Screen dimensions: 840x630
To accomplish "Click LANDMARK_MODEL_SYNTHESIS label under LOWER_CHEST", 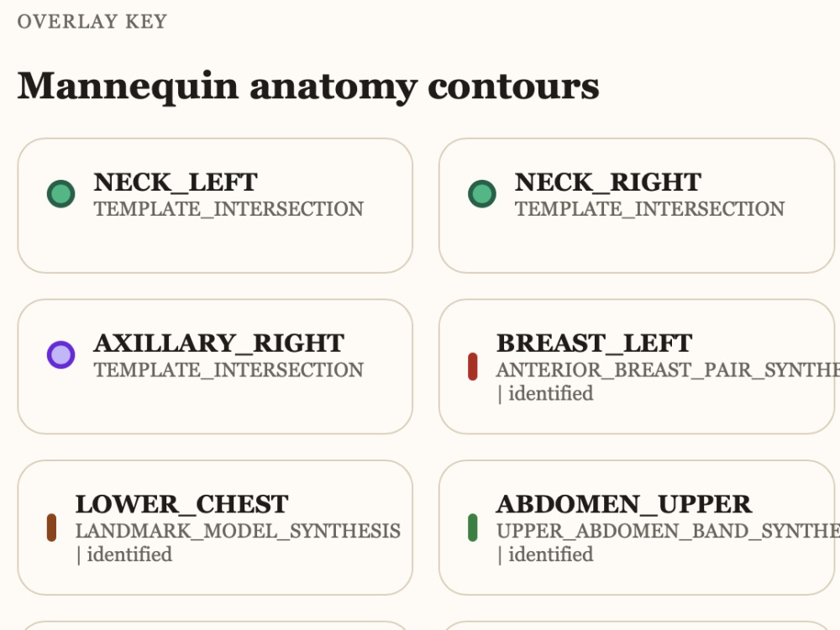I will click(x=238, y=531).
